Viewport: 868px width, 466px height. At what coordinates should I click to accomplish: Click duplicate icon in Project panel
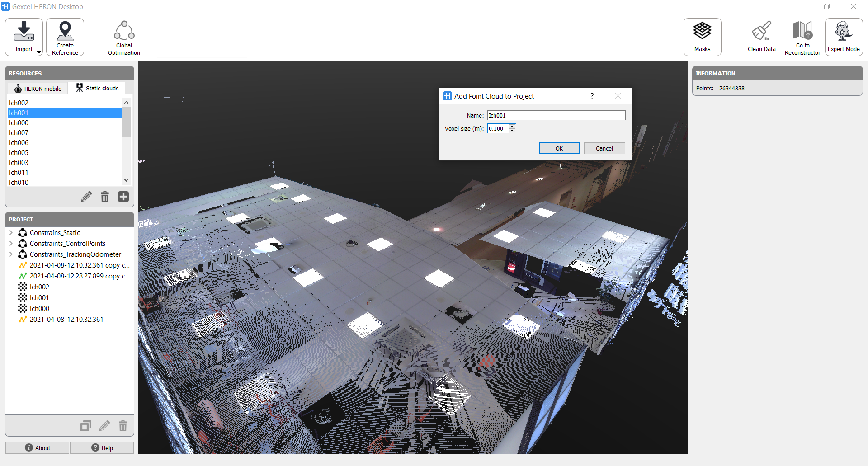point(85,426)
